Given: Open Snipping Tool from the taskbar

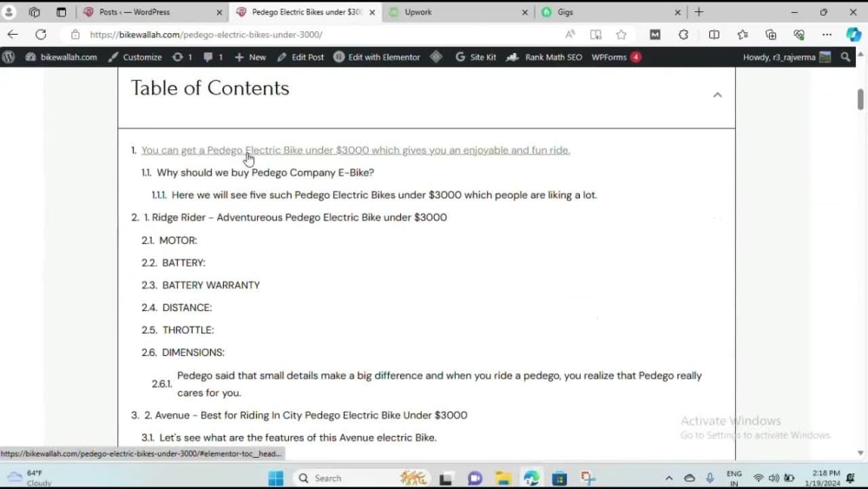Looking at the screenshot, I should click(588, 478).
